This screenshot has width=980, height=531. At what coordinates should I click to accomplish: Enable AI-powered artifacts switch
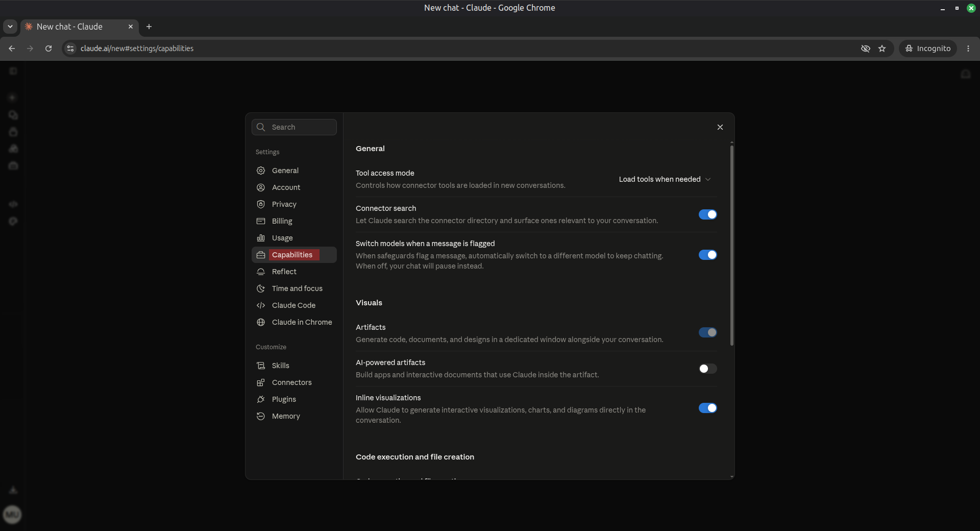click(x=708, y=369)
